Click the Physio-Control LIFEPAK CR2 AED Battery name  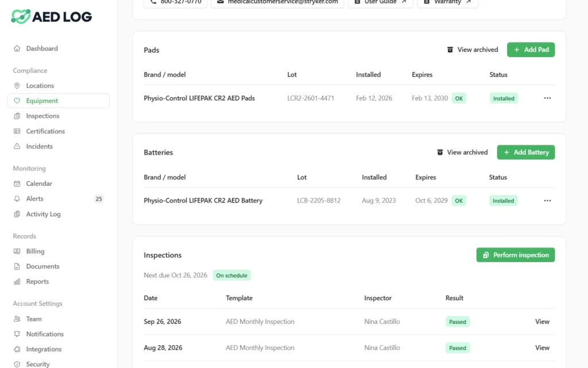(203, 201)
